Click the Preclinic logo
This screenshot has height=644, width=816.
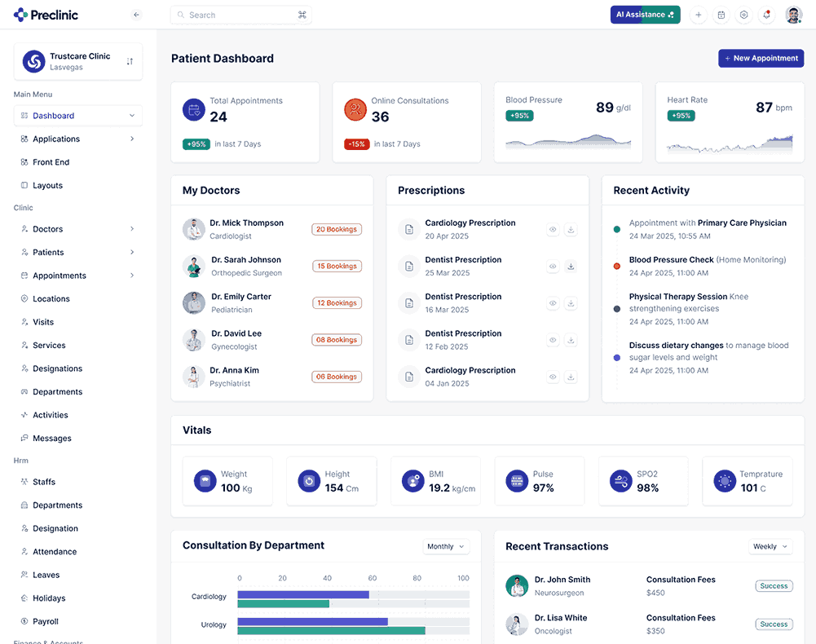(x=46, y=15)
